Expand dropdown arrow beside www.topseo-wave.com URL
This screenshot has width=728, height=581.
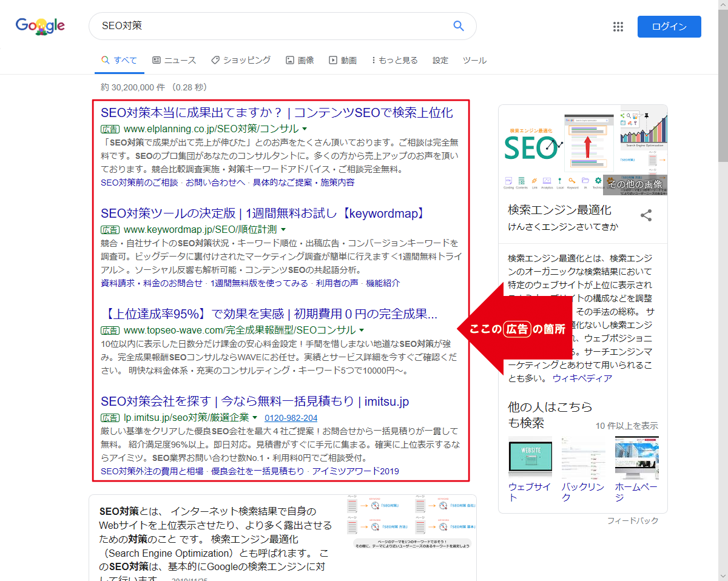click(362, 331)
